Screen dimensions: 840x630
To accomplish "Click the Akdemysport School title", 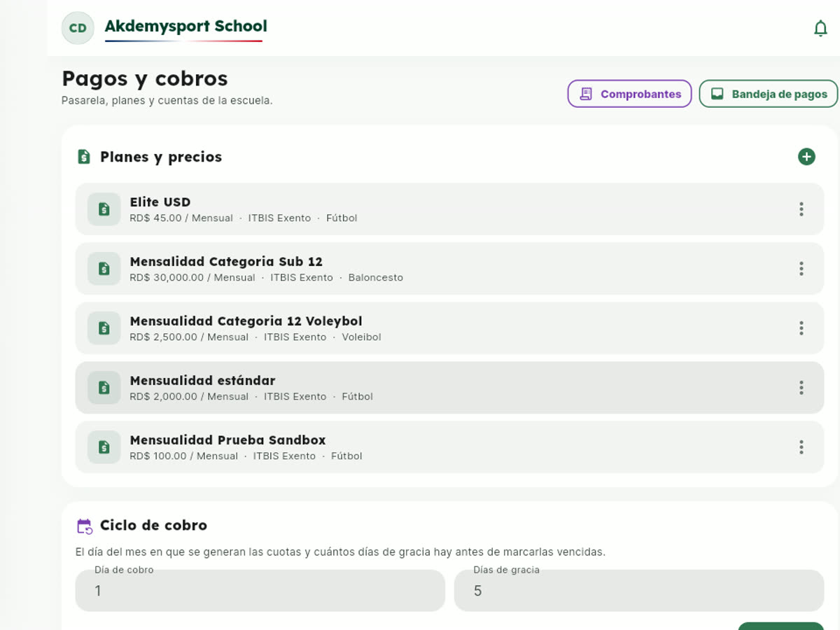I will 185,27.
